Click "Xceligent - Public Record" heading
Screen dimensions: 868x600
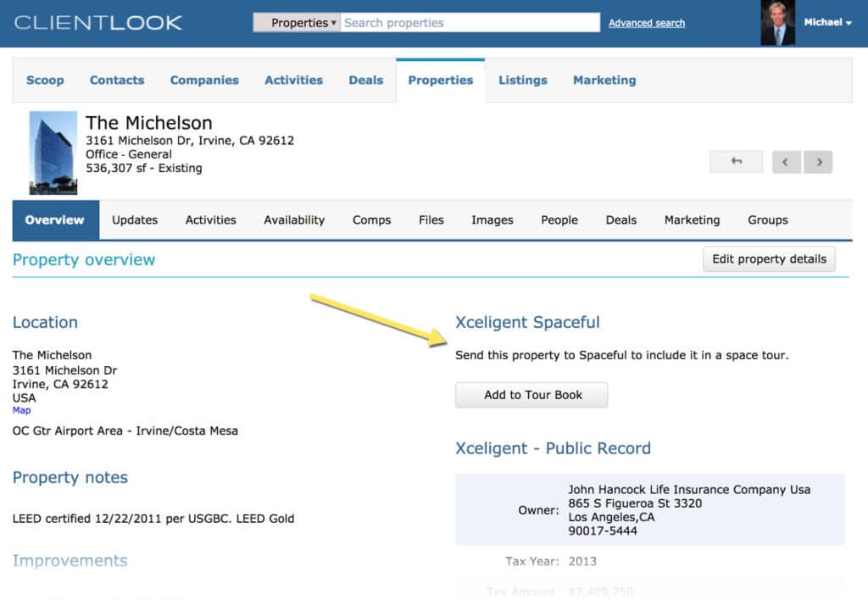553,448
